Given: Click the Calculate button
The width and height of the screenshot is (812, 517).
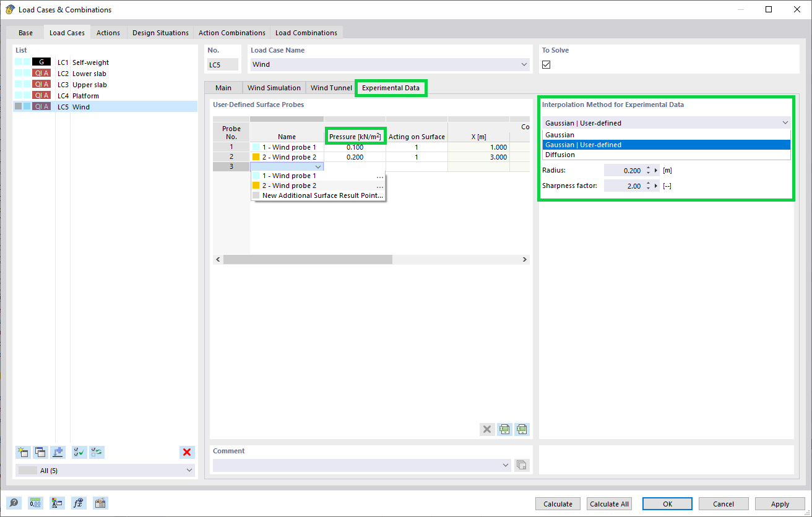Looking at the screenshot, I should [x=558, y=504].
